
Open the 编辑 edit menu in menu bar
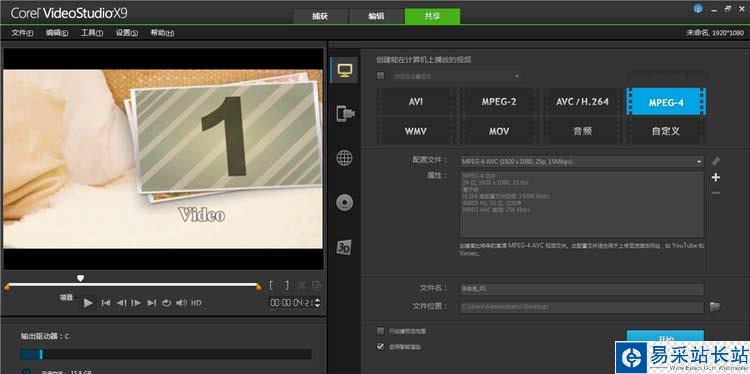coord(57,33)
